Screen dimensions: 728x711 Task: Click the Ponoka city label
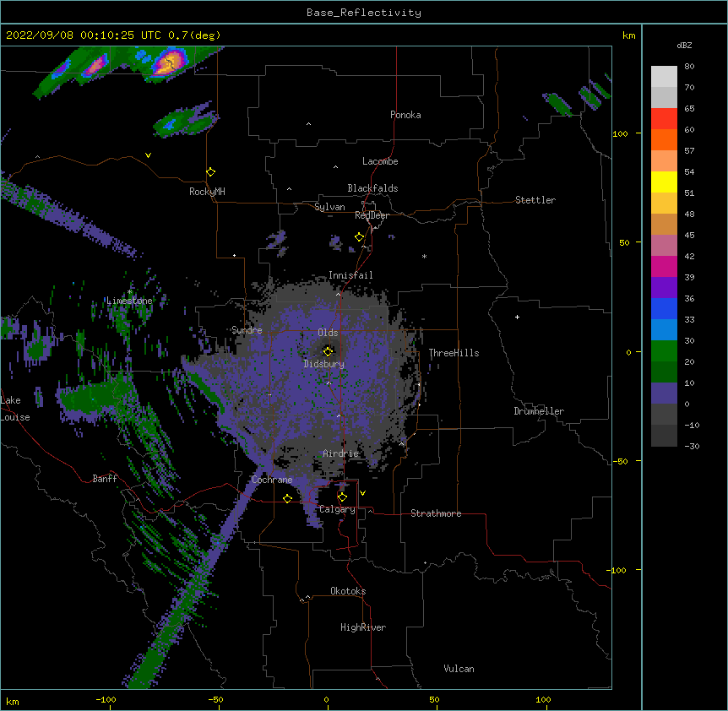(405, 115)
